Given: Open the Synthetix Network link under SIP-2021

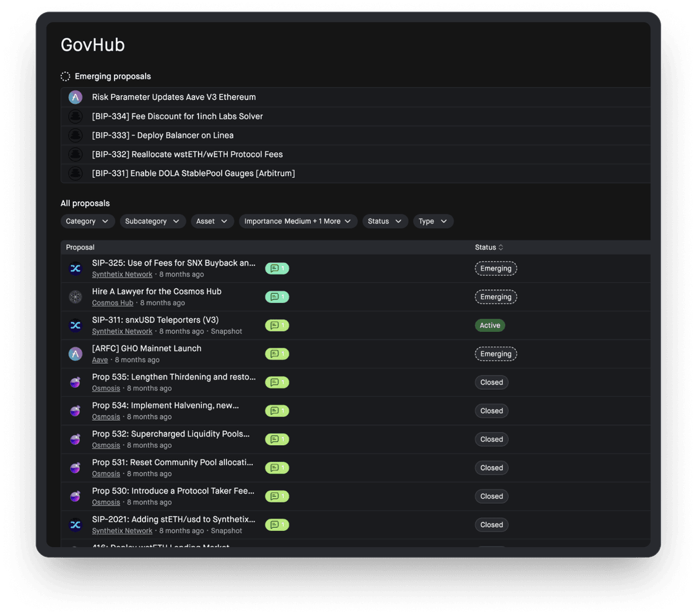Looking at the screenshot, I should 122,530.
